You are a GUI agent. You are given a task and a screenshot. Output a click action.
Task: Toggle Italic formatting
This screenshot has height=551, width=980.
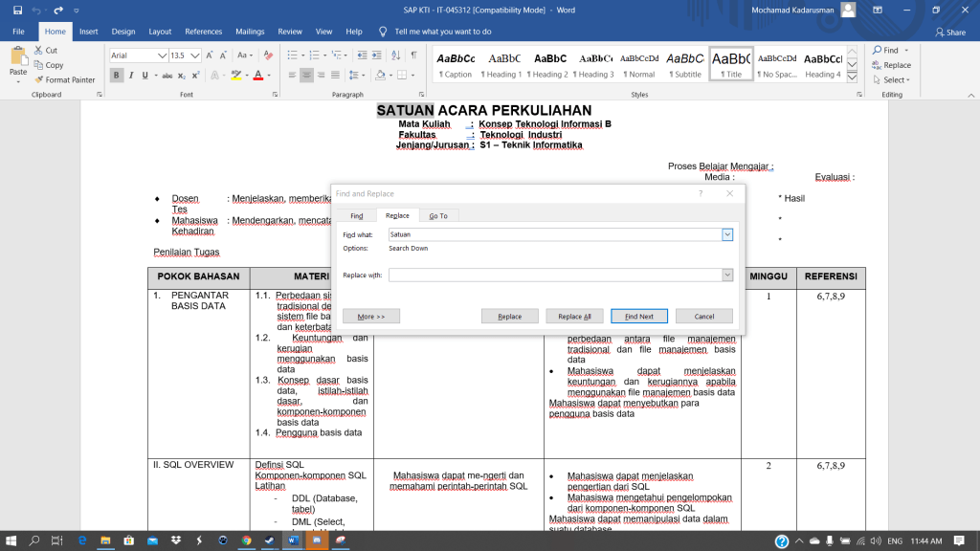point(131,76)
